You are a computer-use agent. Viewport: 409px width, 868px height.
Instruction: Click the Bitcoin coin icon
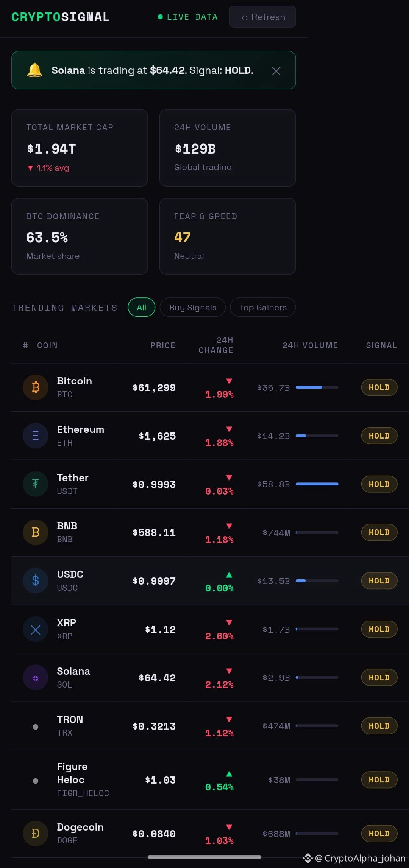pyautogui.click(x=36, y=387)
